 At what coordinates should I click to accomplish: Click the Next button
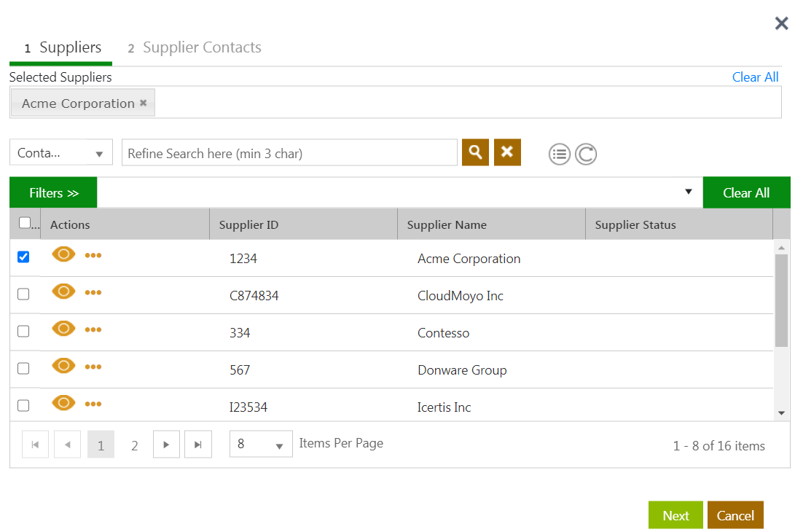[675, 515]
